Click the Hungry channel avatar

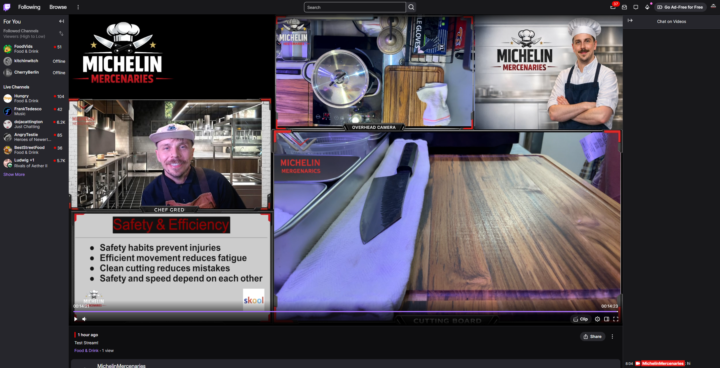click(7, 98)
